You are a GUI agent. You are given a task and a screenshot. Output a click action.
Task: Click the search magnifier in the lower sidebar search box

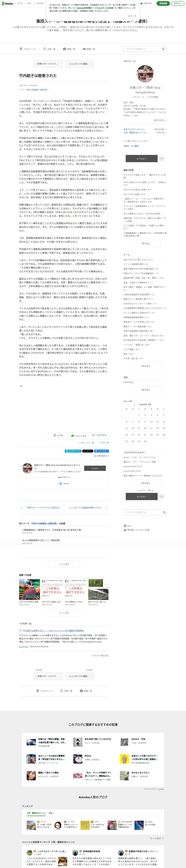pyautogui.click(x=164, y=512)
